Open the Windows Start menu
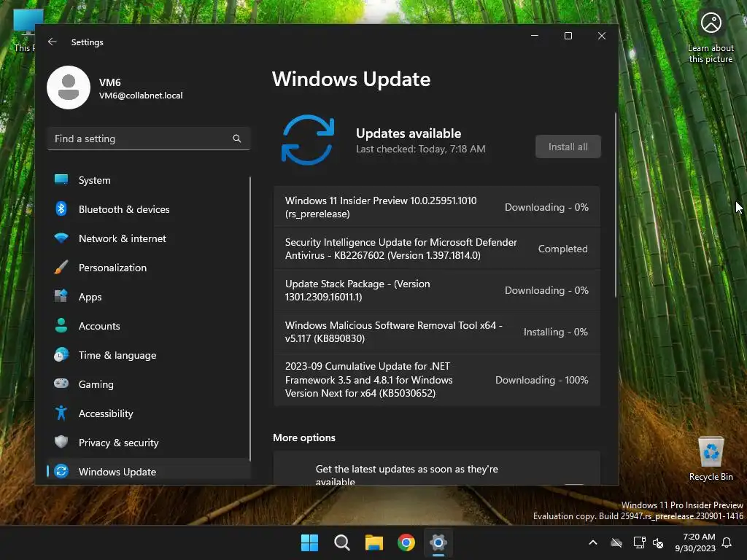Viewport: 747px width, 560px height. [309, 542]
